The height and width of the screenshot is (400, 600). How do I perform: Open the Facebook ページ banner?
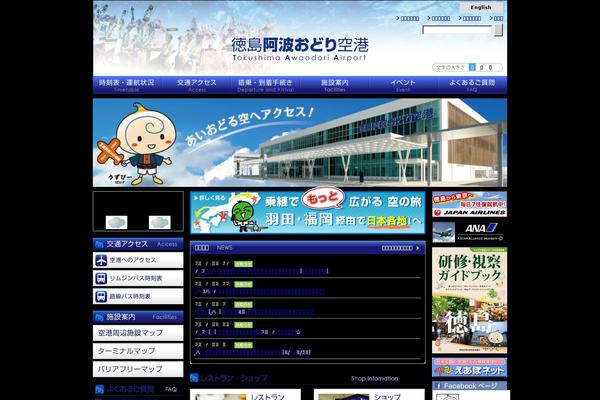pos(470,386)
